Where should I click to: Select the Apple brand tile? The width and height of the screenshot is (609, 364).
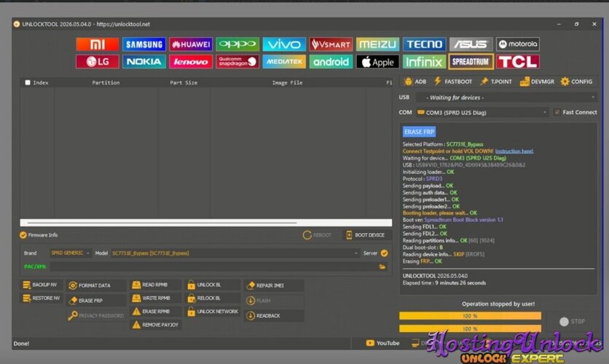[x=377, y=62]
